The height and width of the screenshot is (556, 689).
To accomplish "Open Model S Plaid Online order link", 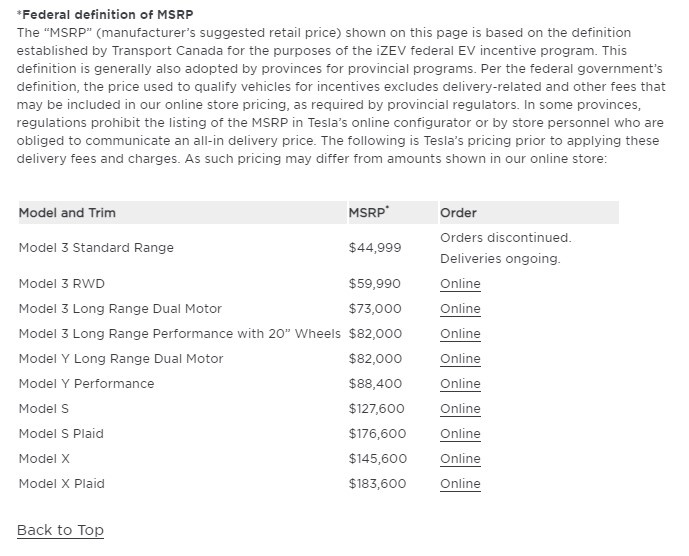I will tap(460, 434).
